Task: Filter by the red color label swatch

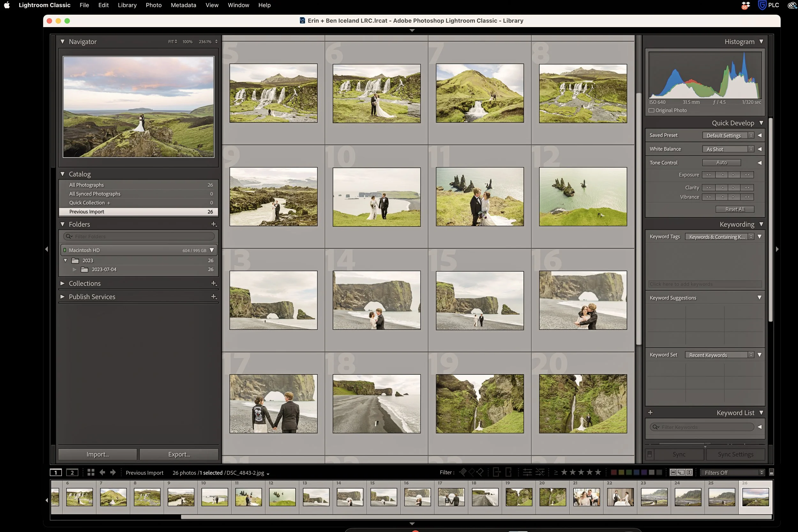Action: (613, 472)
